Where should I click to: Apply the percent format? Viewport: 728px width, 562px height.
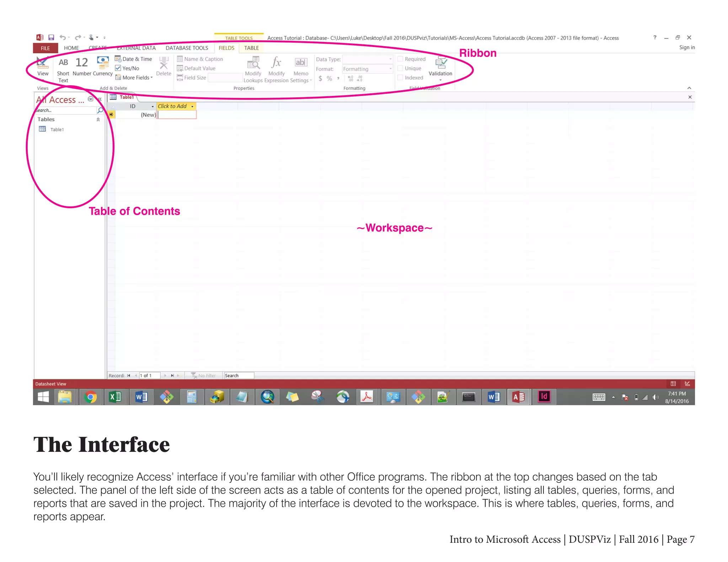coord(330,79)
